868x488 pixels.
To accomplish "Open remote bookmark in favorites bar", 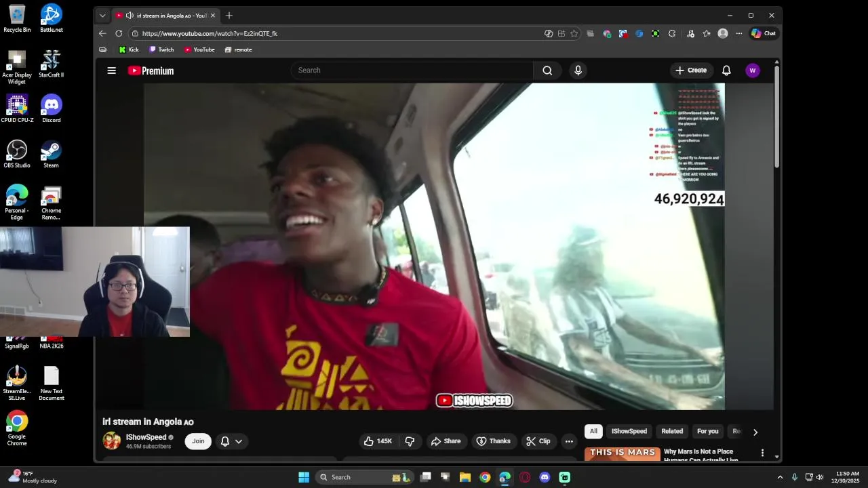I will click(238, 49).
